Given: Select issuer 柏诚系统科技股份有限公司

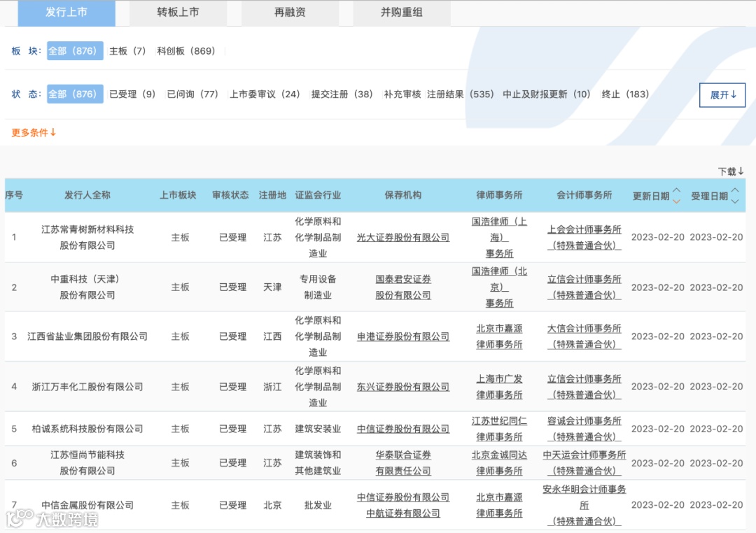Looking at the screenshot, I should (87, 428).
